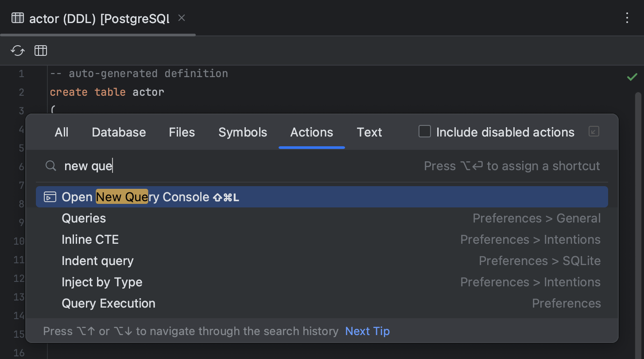Open the editor options kebab menu
The image size is (644, 359).
point(627,18)
